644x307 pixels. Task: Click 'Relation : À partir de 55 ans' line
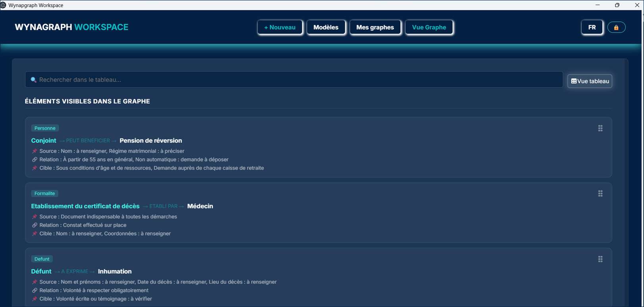pos(134,159)
